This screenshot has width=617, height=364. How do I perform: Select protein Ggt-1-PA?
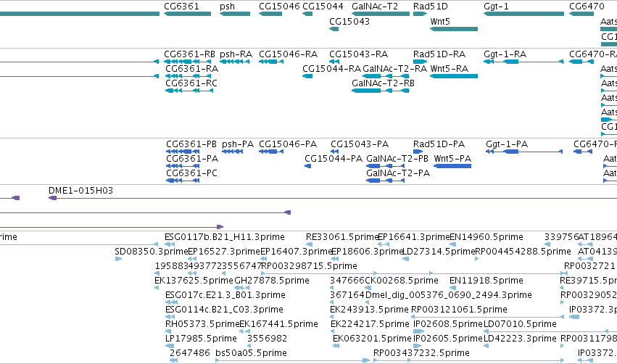pos(507,144)
